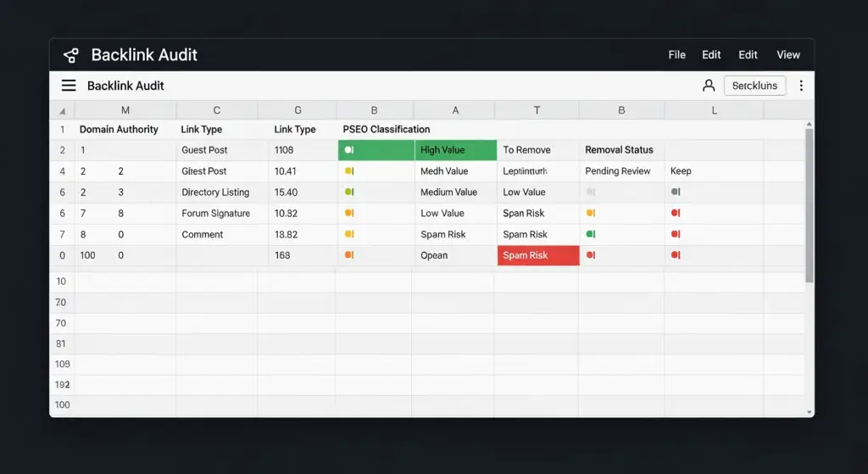Click the Serckluns button
868x474 pixels.
tap(754, 86)
